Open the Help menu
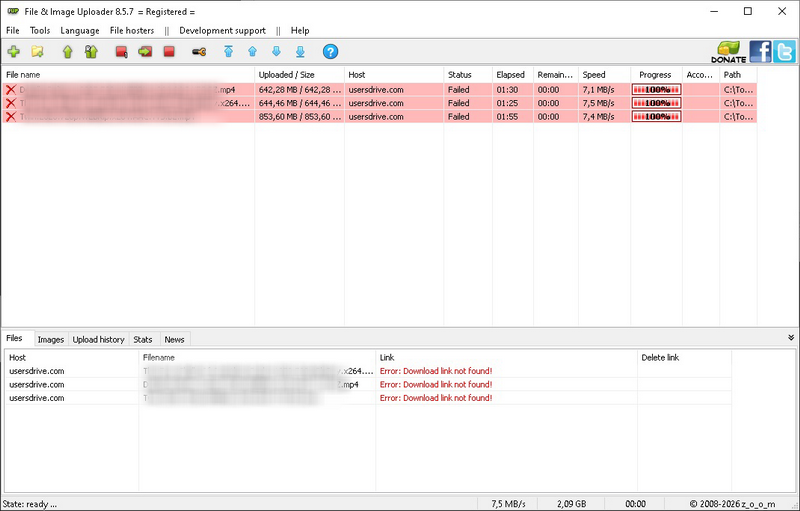The height and width of the screenshot is (511, 800). click(x=300, y=31)
